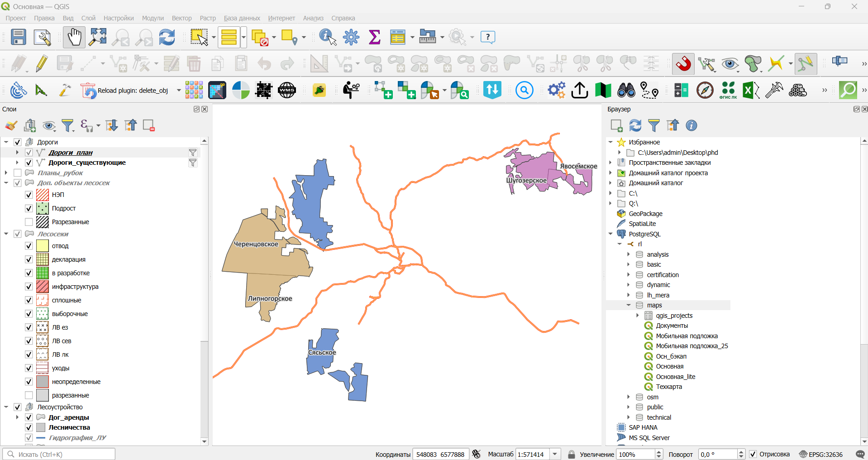Image resolution: width=868 pixels, height=460 pixels.
Task: Open the Statistical Summary sigma icon
Action: 375,37
